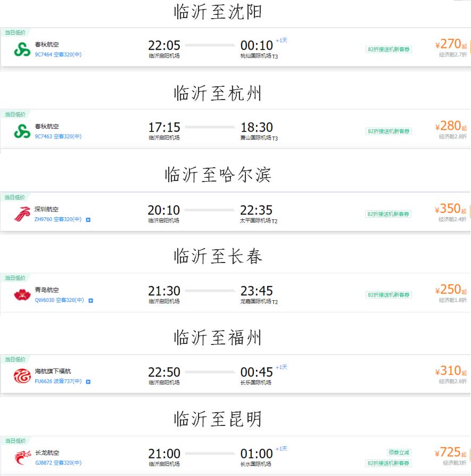Click the 22:50 departure time of Fuzhou flight
471x476 pixels.
pos(164,372)
